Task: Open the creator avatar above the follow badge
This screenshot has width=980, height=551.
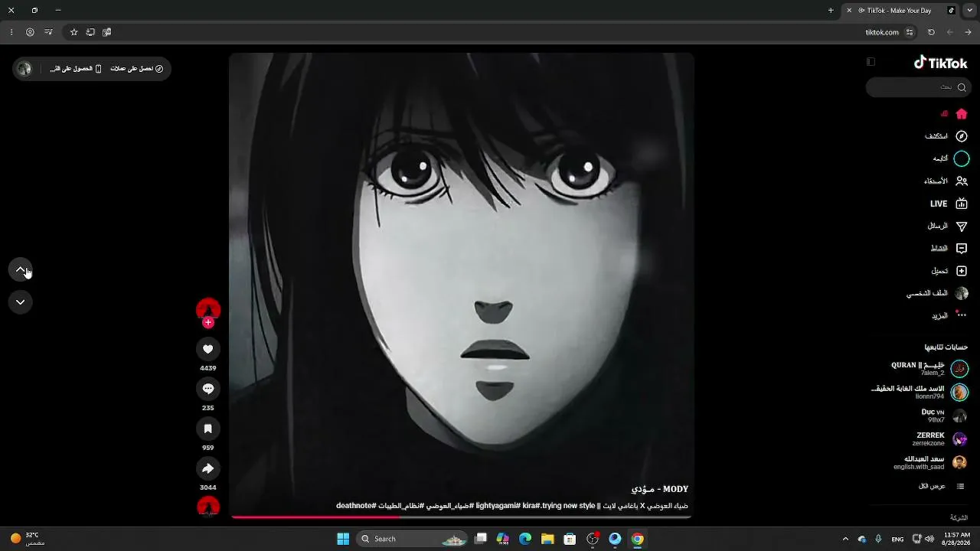Action: (208, 309)
